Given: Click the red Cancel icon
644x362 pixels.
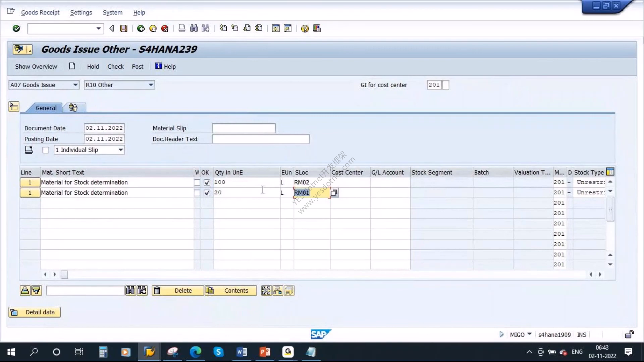Looking at the screenshot, I should coord(165,28).
